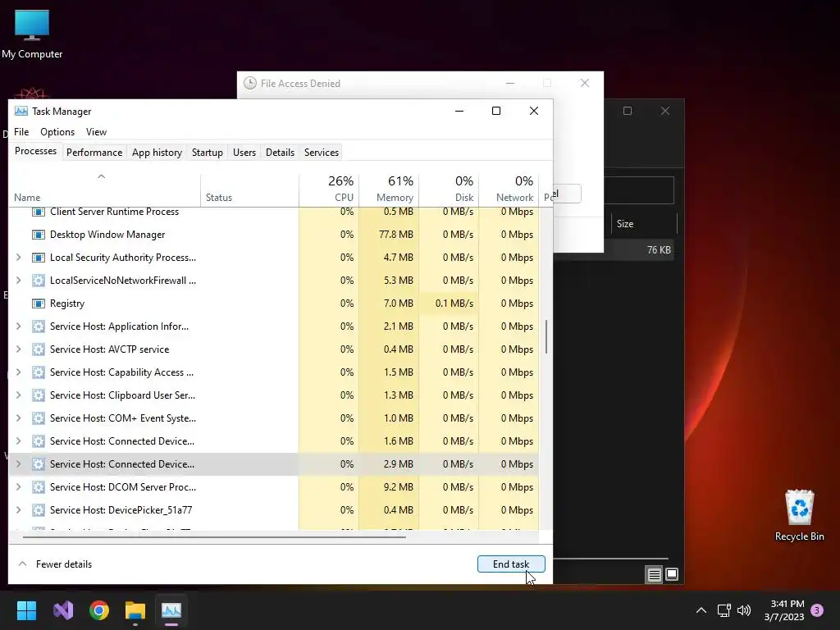Switch to details list view in File Explorer

(x=654, y=575)
